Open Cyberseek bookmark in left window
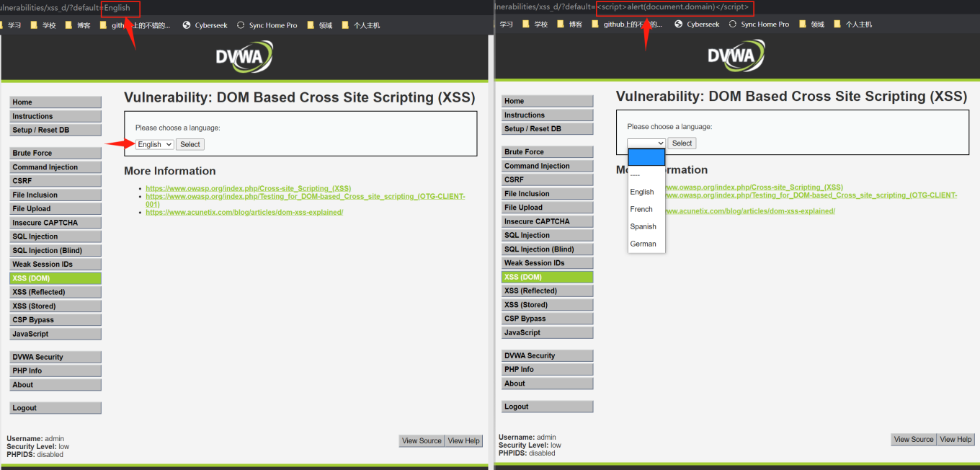980x470 pixels. 205,25
